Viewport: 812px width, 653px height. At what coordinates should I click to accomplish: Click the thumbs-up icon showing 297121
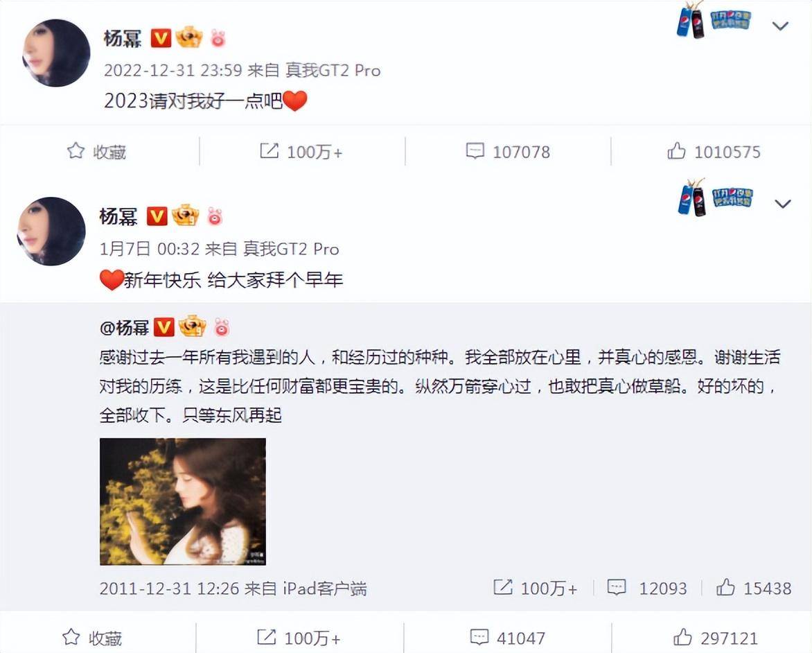click(x=682, y=637)
